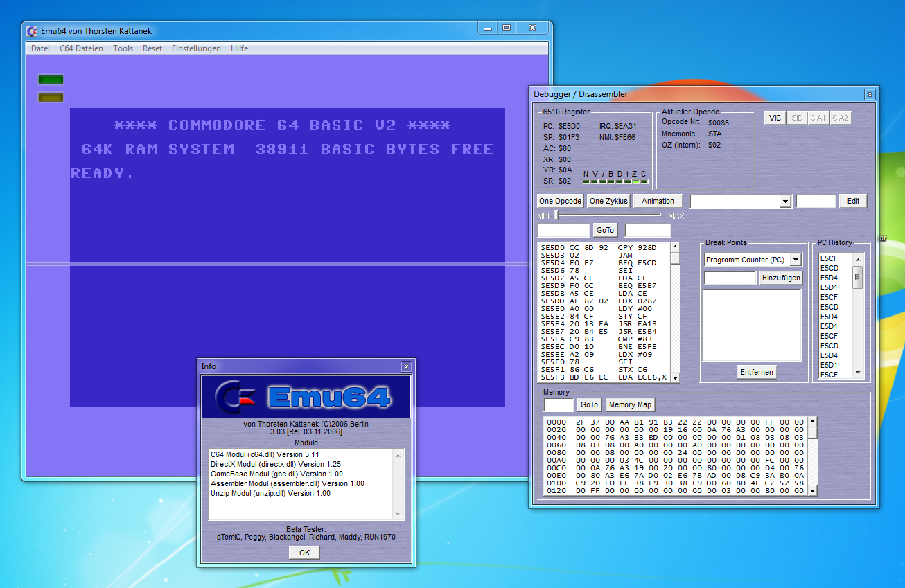
Task: Toggle the V overflow flag indicator
Action: (595, 181)
